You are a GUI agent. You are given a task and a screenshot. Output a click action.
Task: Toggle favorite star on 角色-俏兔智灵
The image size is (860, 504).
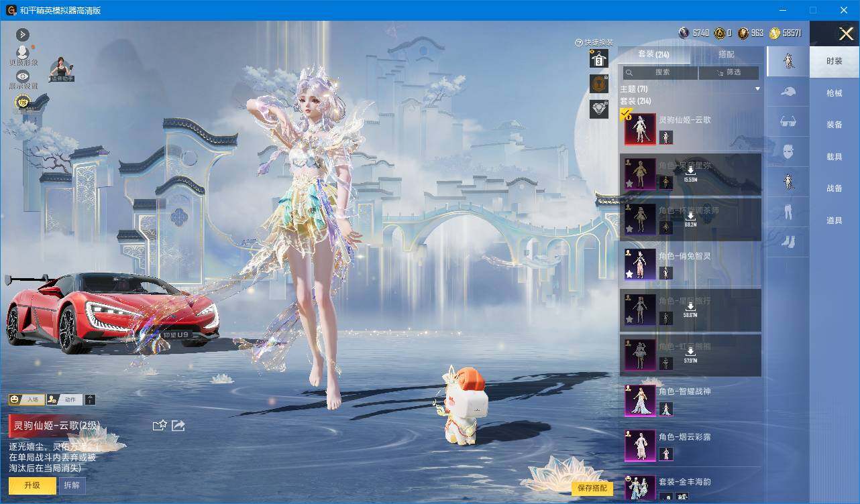pos(629,274)
